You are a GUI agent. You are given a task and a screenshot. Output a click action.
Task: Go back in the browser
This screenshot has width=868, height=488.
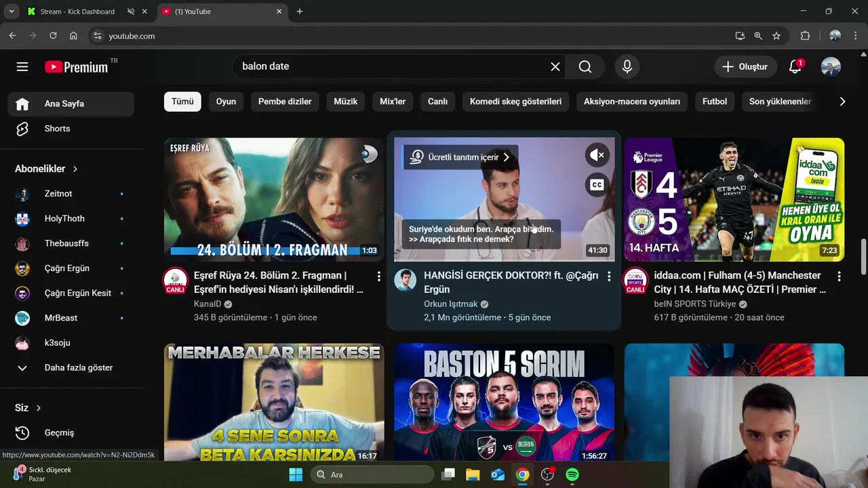[x=12, y=36]
